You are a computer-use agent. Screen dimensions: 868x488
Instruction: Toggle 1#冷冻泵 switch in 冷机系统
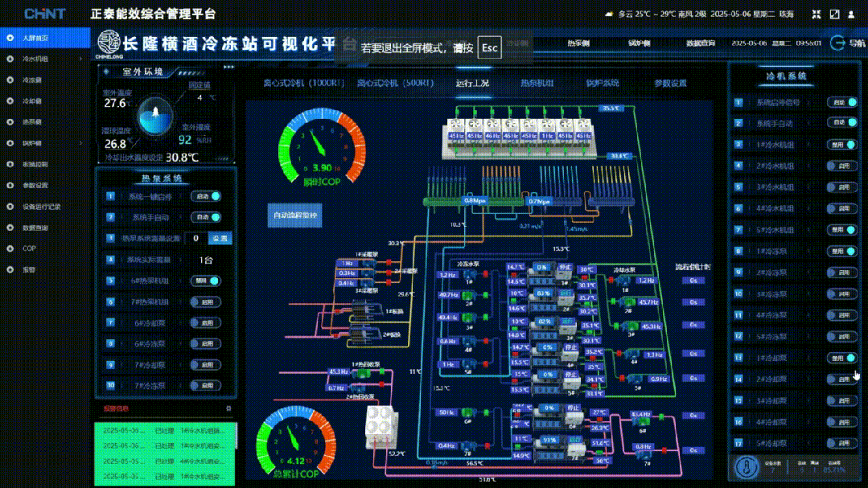pos(842,251)
